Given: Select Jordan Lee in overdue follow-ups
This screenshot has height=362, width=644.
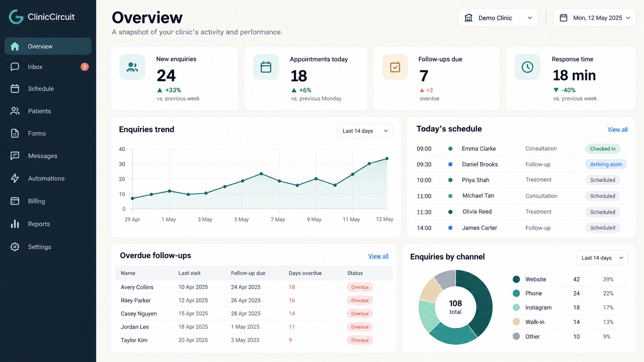Looking at the screenshot, I should (135, 327).
